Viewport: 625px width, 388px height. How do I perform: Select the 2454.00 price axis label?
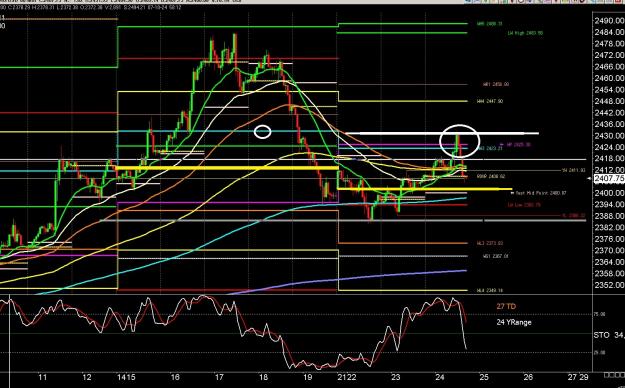609,90
